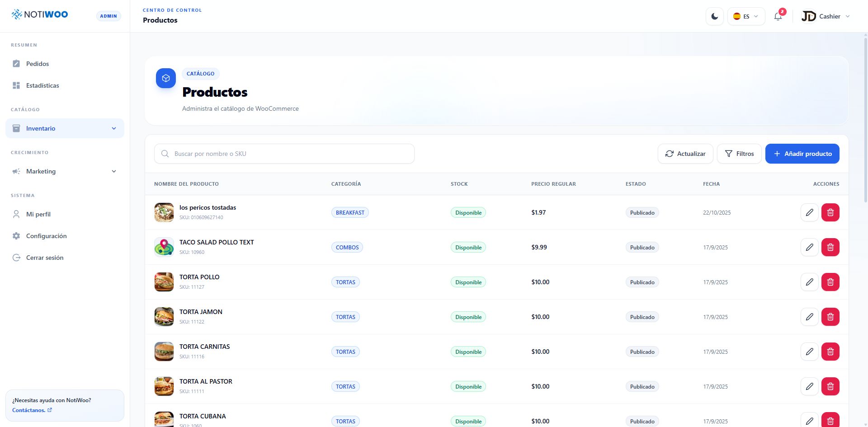
Task: Go to Pedidos in the sidebar
Action: [x=65, y=64]
